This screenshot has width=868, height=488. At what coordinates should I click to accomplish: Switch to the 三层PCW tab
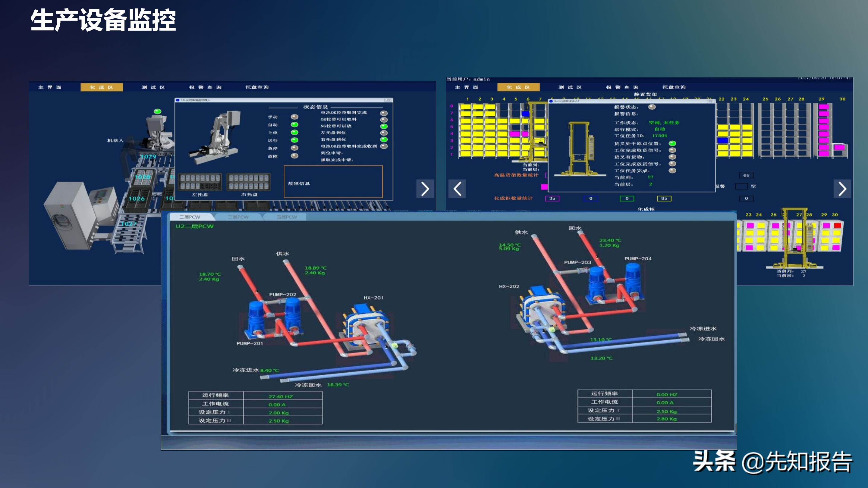coord(238,217)
